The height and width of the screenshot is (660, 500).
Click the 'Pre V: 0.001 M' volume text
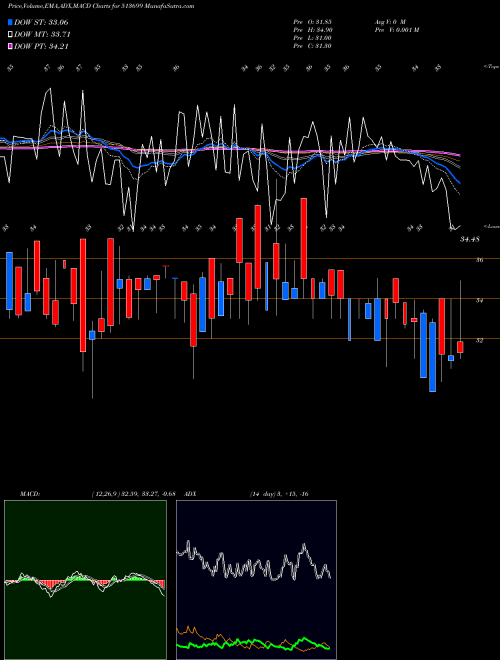(397, 30)
